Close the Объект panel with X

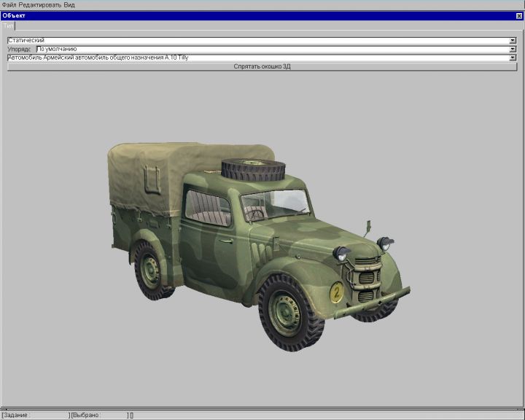click(518, 15)
